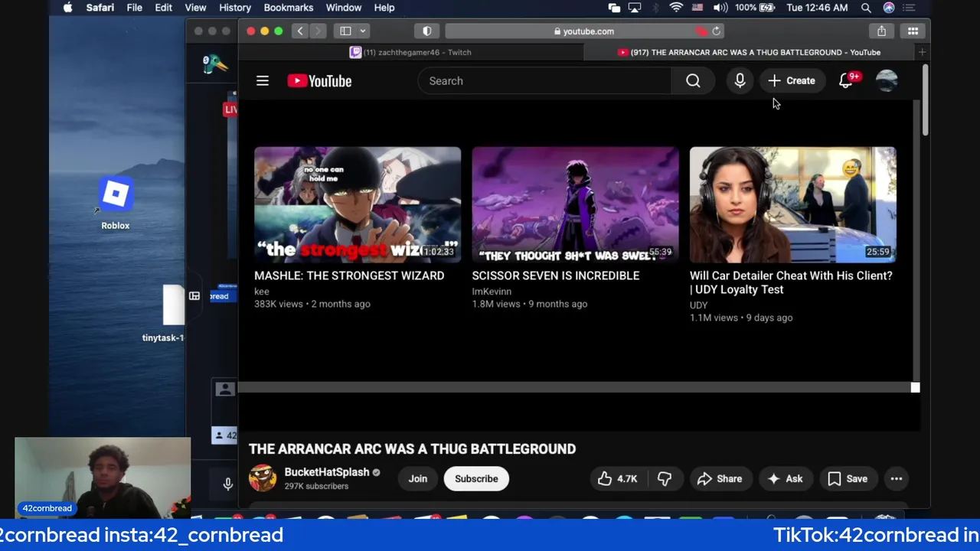The width and height of the screenshot is (980, 551).
Task: Go to YouTube home via logo
Action: 319,80
